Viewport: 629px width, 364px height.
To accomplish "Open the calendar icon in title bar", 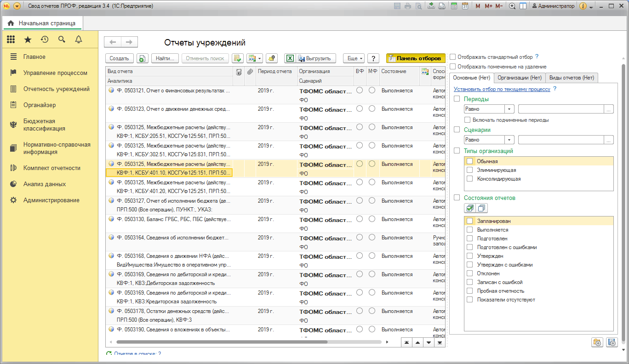I will (x=465, y=6).
